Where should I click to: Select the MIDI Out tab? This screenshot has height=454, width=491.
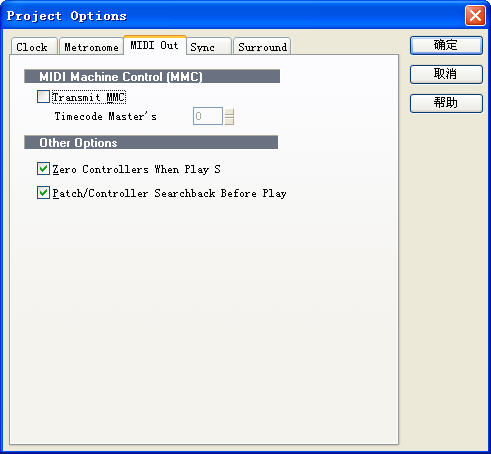coord(155,45)
